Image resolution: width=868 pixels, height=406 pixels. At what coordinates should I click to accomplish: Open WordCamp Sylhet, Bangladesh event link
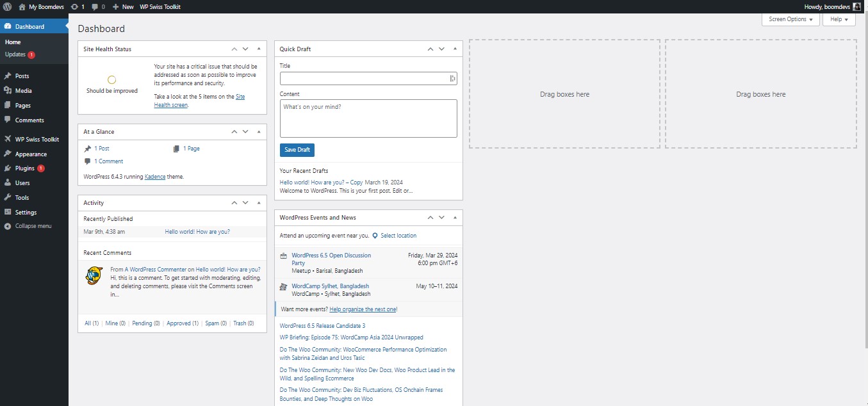pos(330,286)
